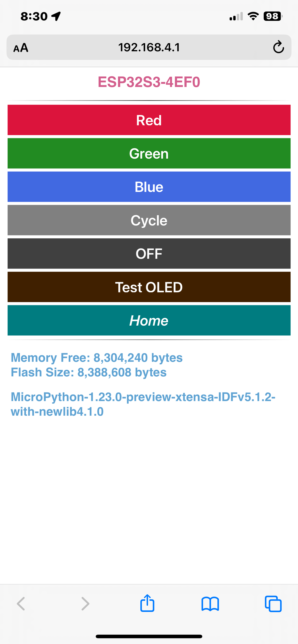This screenshot has height=644, width=298.
Task: Turn the LED OFF button
Action: 149,253
